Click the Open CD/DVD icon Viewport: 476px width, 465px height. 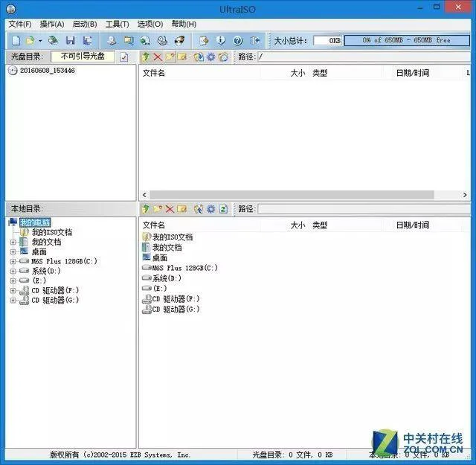pyautogui.click(x=54, y=40)
